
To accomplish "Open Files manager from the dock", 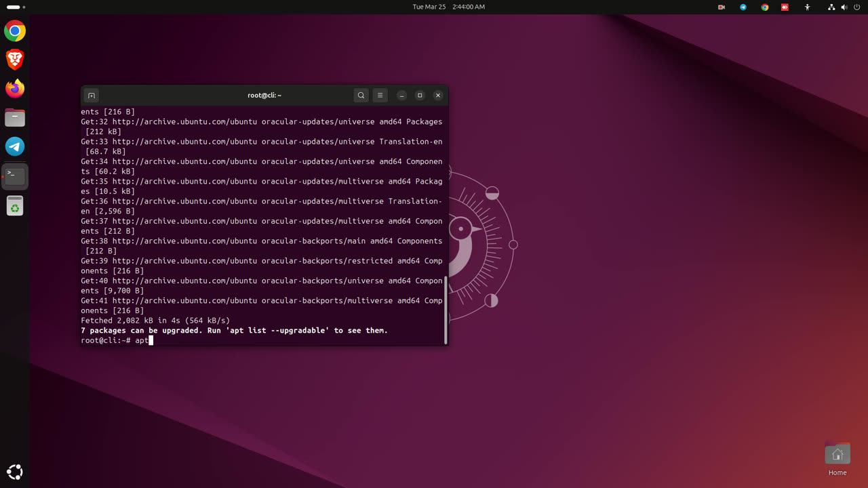I will (x=15, y=118).
